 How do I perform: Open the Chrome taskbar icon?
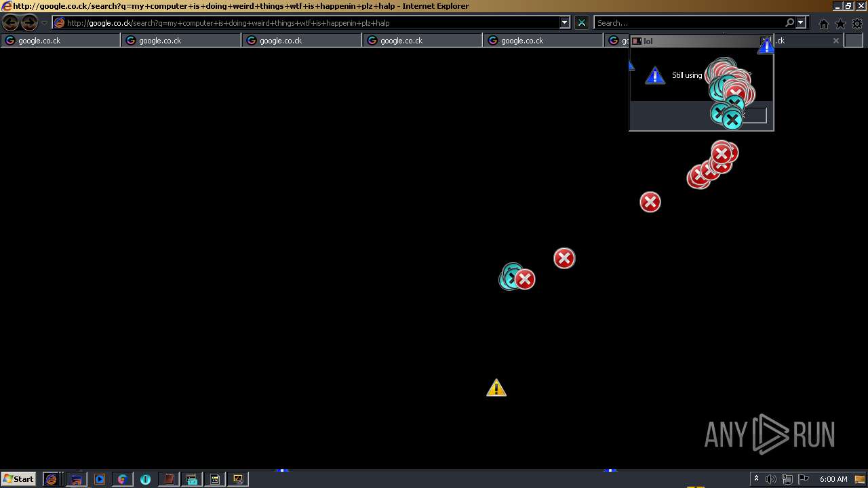coord(122,479)
